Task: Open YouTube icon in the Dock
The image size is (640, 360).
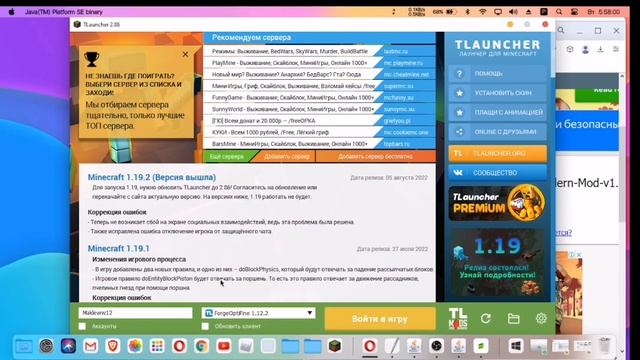Action: [224, 346]
